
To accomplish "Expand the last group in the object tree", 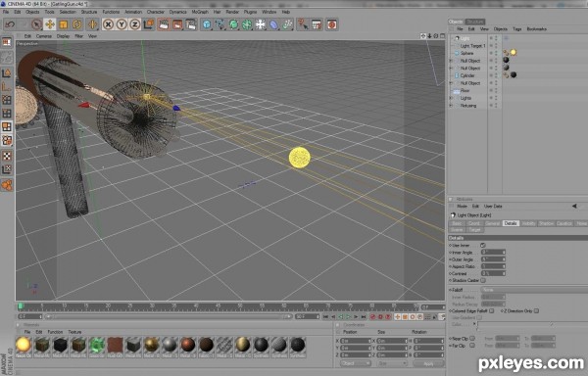I will pyautogui.click(x=451, y=106).
